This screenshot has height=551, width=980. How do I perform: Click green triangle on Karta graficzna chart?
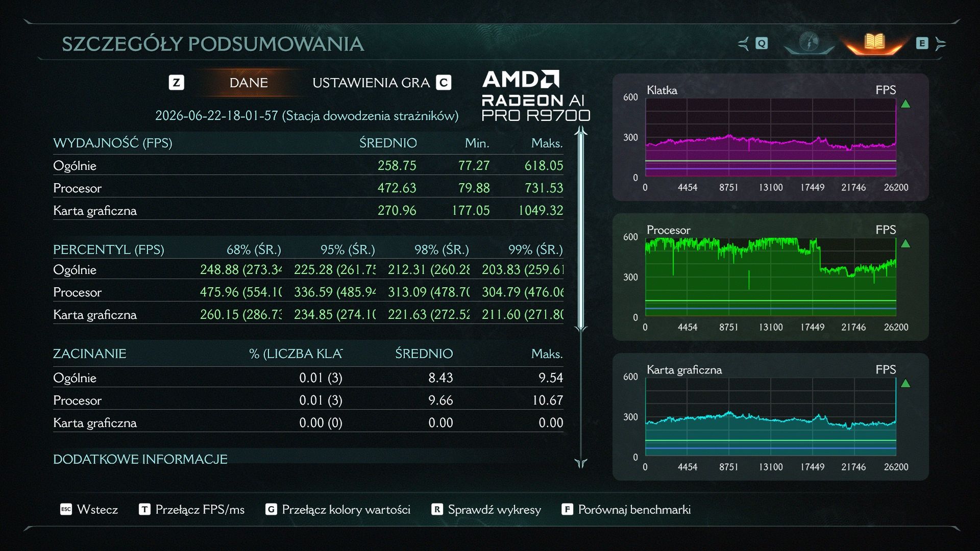pyautogui.click(x=905, y=384)
